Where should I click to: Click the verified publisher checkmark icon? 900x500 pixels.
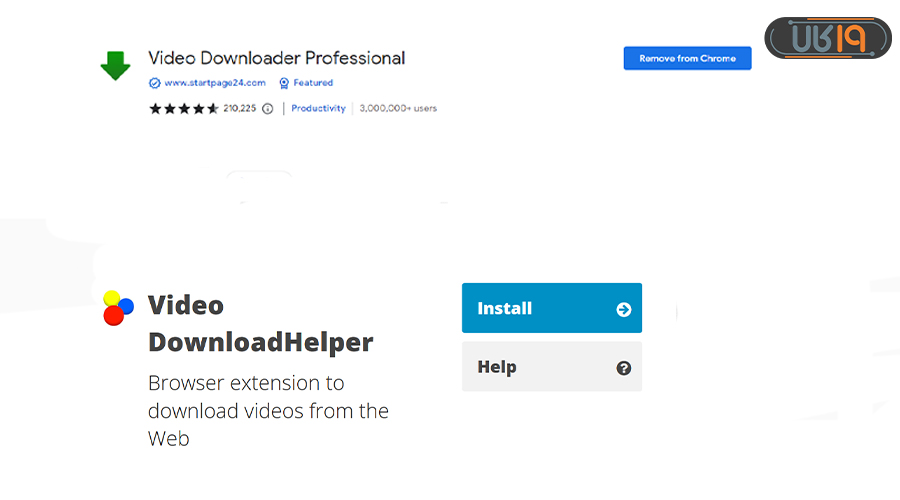154,83
